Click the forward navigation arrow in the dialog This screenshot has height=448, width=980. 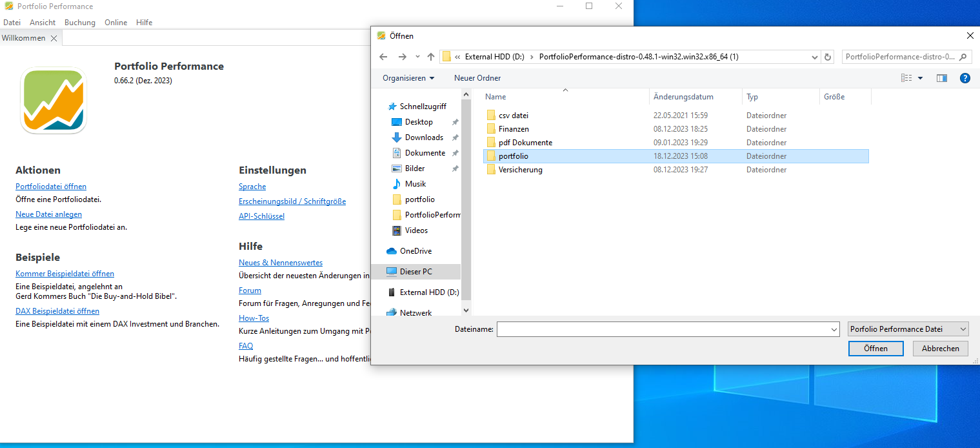[403, 57]
